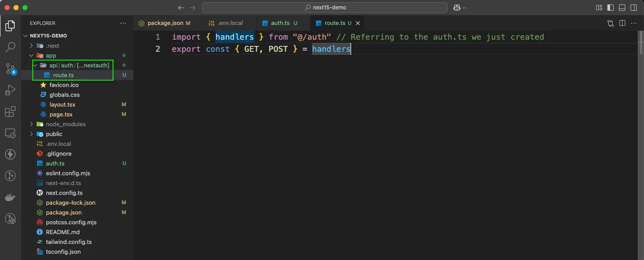Click the line number 2 in gutter
This screenshot has width=644, height=260.
click(x=158, y=49)
